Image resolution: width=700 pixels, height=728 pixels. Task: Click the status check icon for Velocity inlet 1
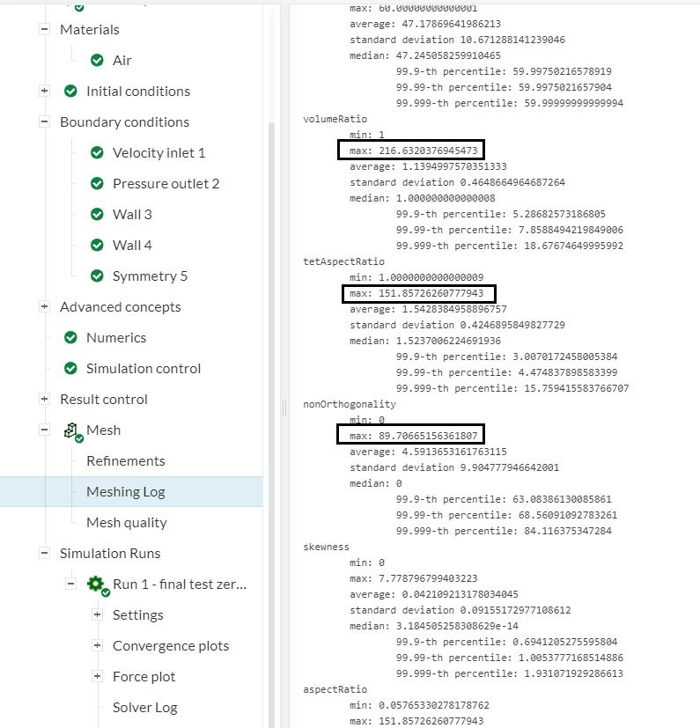coord(97,153)
